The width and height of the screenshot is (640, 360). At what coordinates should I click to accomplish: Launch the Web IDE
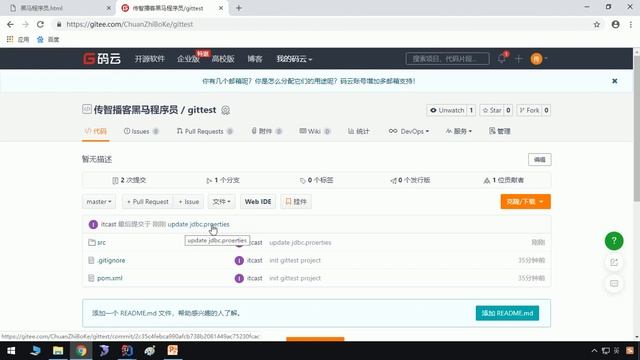click(x=258, y=202)
